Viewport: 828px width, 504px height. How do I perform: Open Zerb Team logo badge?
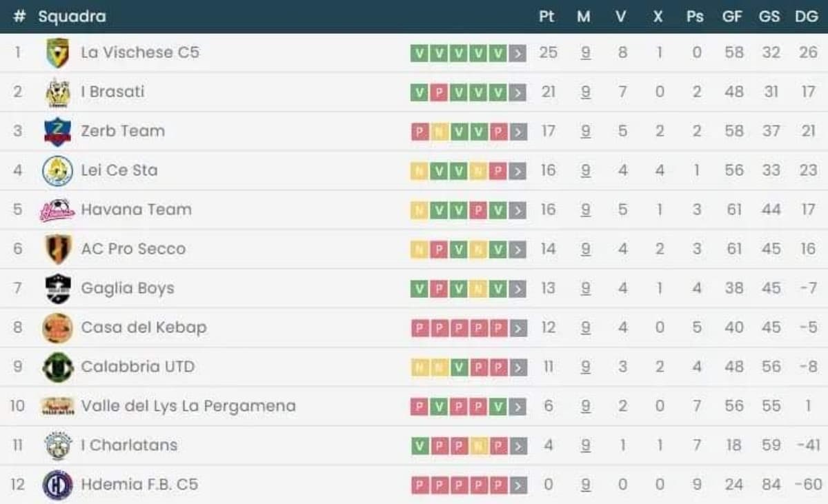(57, 132)
